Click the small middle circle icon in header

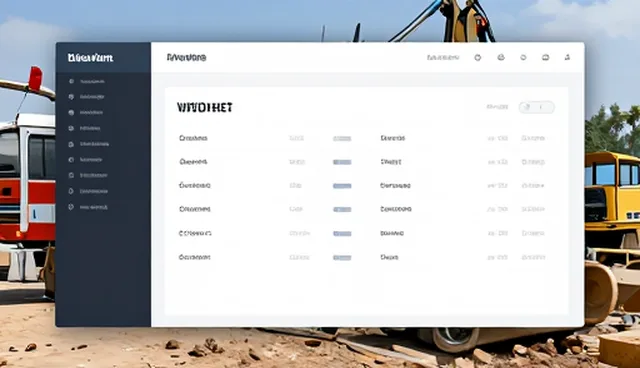click(523, 58)
